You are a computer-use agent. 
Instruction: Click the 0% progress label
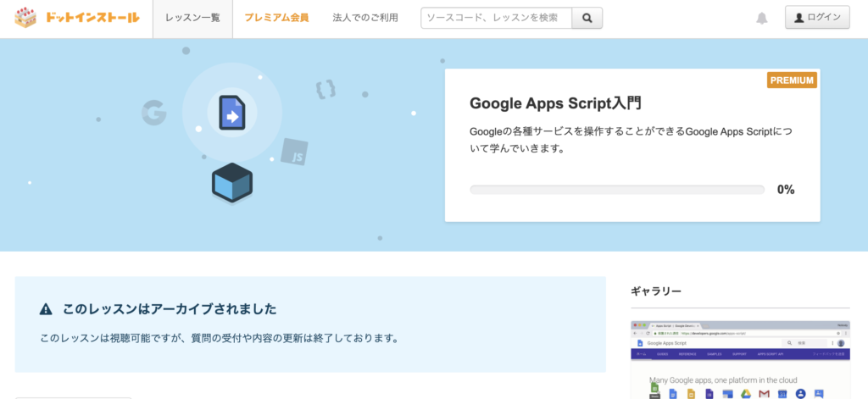point(786,190)
